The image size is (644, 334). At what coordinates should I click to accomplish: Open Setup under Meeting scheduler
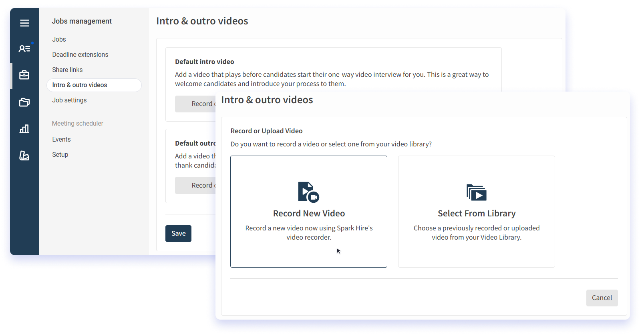tap(60, 155)
